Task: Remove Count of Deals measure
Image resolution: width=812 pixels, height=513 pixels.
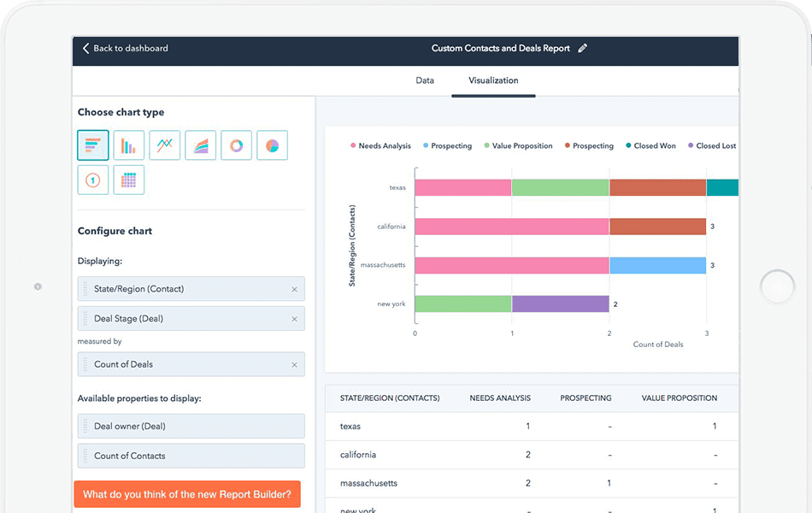Action: pyautogui.click(x=294, y=365)
